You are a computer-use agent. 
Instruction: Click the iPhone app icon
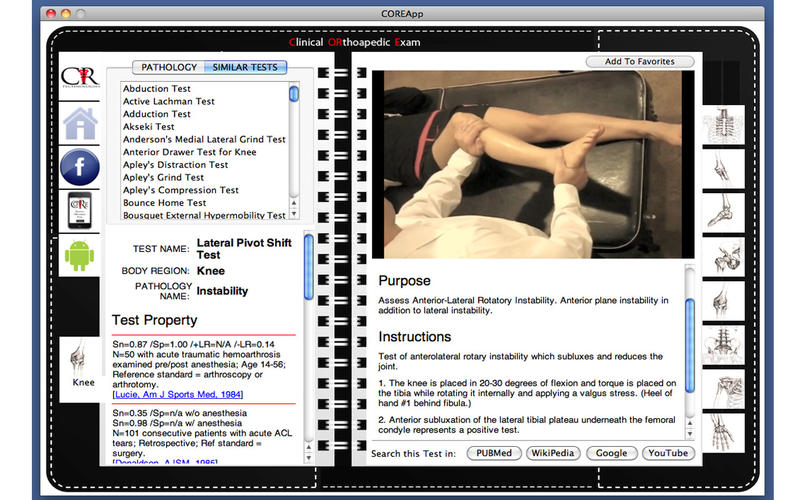click(x=80, y=210)
